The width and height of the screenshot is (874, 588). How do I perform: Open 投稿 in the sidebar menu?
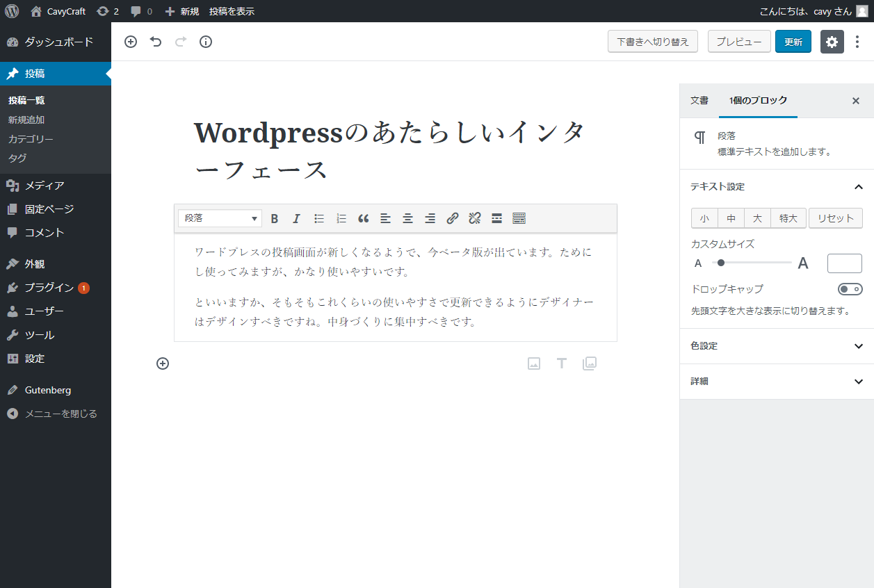(x=56, y=74)
